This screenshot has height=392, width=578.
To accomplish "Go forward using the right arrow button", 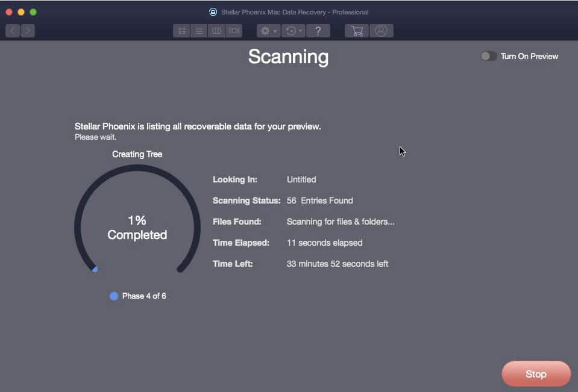I will [28, 31].
